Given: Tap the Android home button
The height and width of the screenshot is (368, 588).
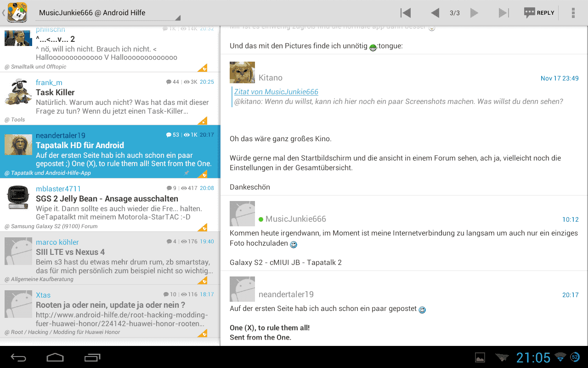Looking at the screenshot, I should coord(55,357).
